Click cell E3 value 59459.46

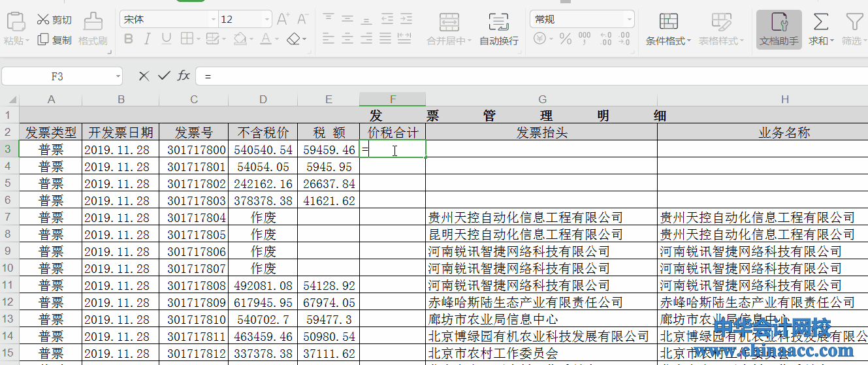(x=329, y=150)
